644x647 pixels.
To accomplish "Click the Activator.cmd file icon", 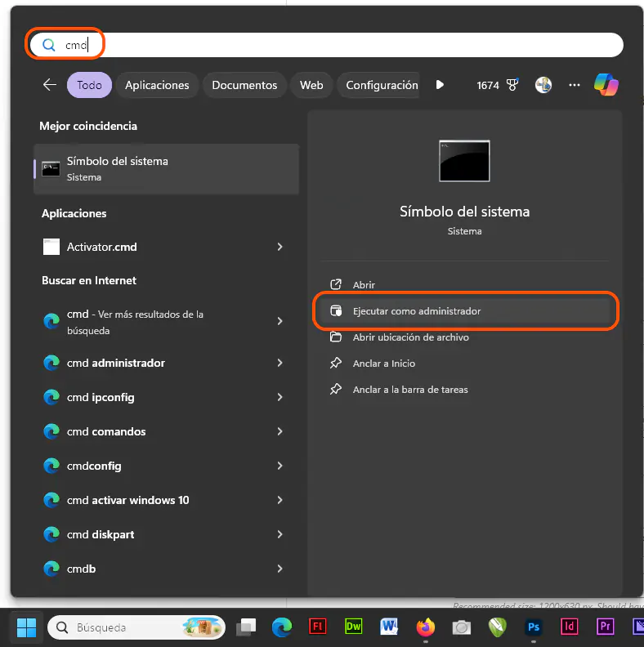I will point(51,247).
